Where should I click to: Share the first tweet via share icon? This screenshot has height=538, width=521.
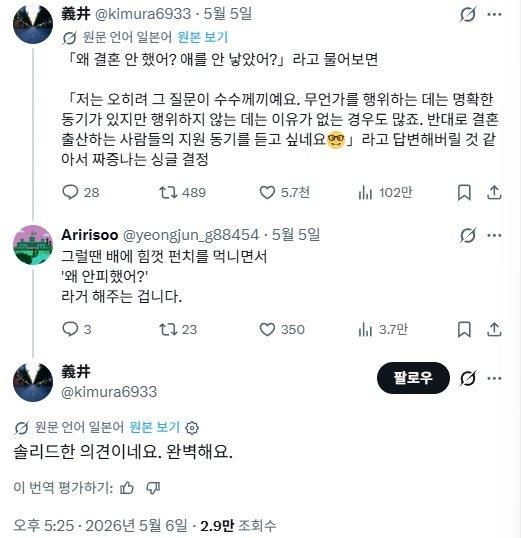point(494,192)
